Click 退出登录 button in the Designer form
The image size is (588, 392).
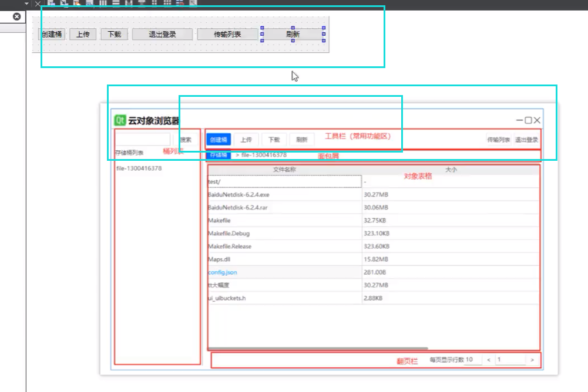(x=162, y=34)
